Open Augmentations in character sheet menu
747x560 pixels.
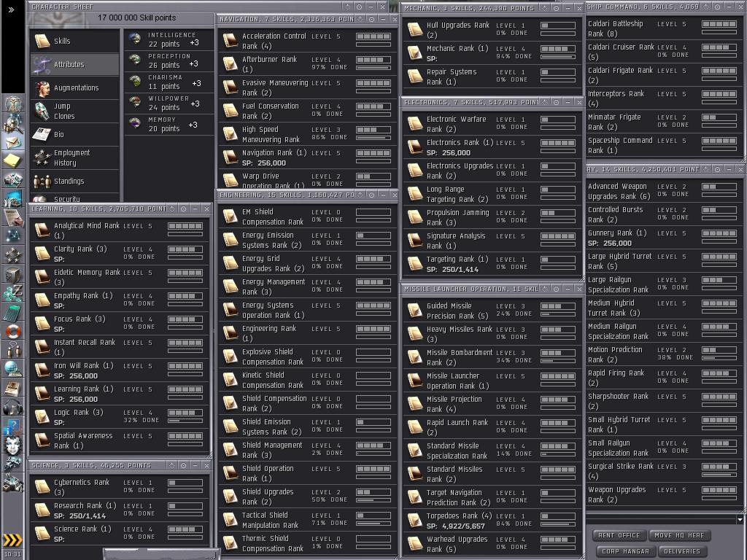(x=75, y=87)
